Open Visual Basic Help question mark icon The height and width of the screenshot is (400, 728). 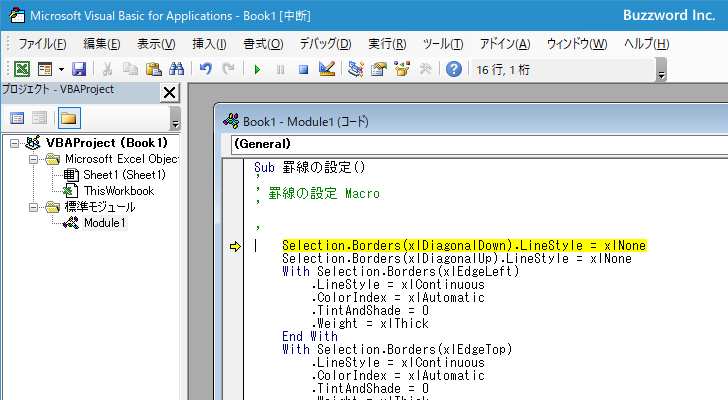pos(454,69)
